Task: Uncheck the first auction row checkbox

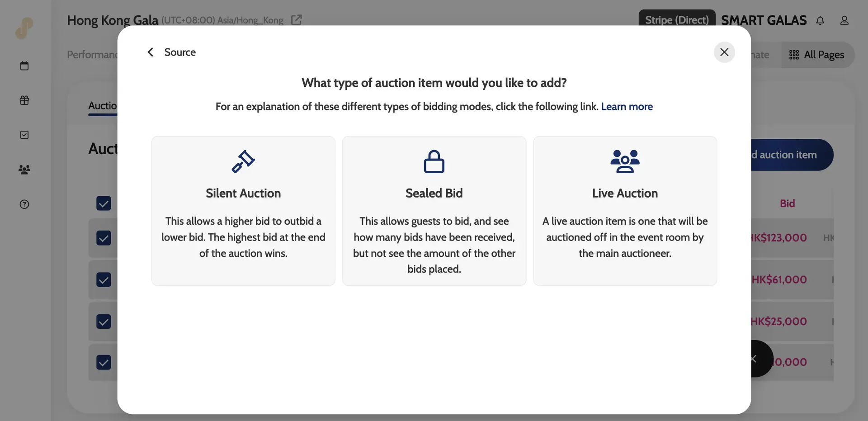Action: (x=104, y=238)
